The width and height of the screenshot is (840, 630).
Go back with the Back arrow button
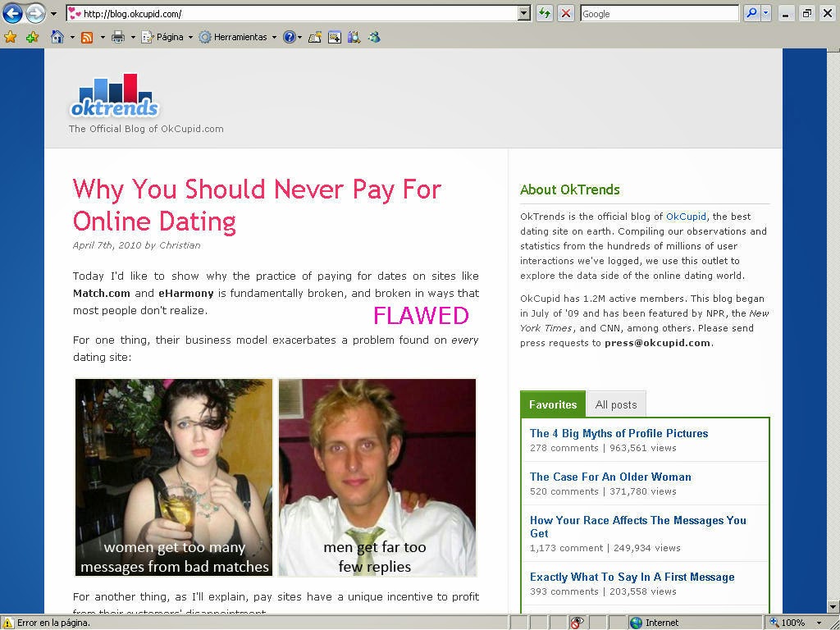[12, 13]
